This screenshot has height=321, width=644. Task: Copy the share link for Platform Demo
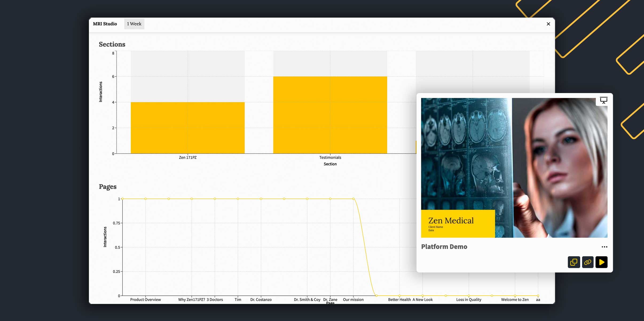pyautogui.click(x=587, y=262)
